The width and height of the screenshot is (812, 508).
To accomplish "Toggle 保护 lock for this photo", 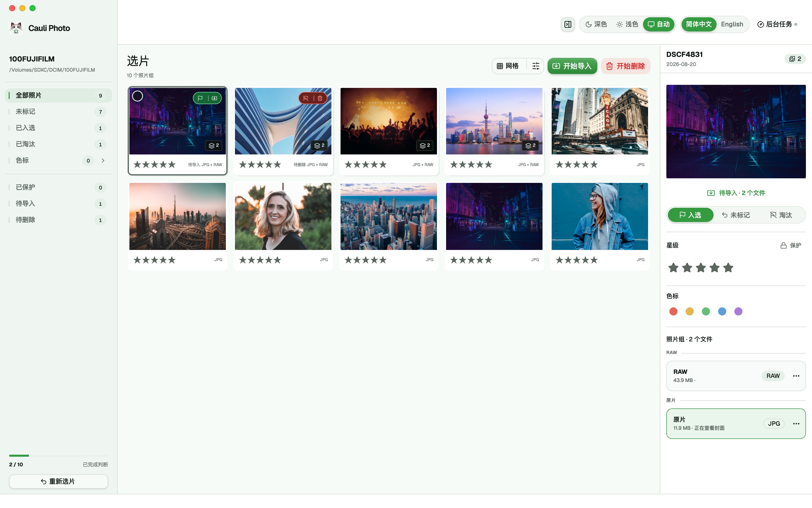I will (790, 246).
